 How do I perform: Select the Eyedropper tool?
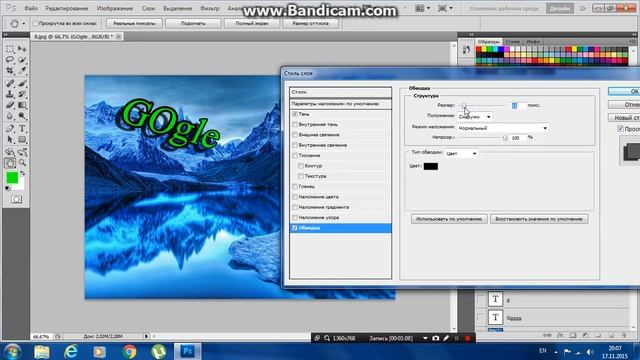coord(22,70)
